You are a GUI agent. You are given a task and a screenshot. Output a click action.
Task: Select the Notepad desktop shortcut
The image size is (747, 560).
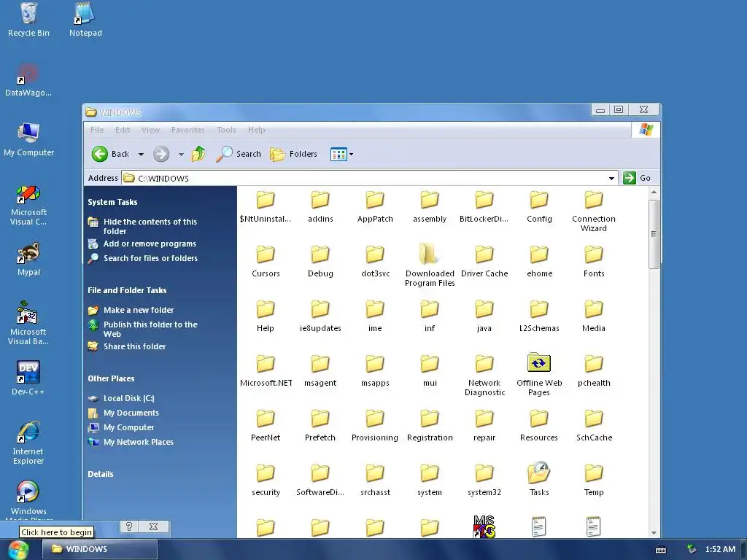85,19
